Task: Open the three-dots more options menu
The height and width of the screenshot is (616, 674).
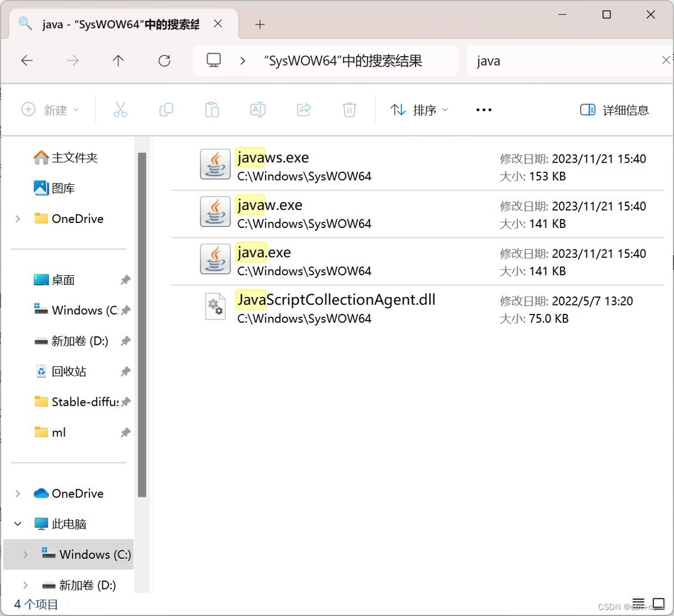Action: [484, 110]
